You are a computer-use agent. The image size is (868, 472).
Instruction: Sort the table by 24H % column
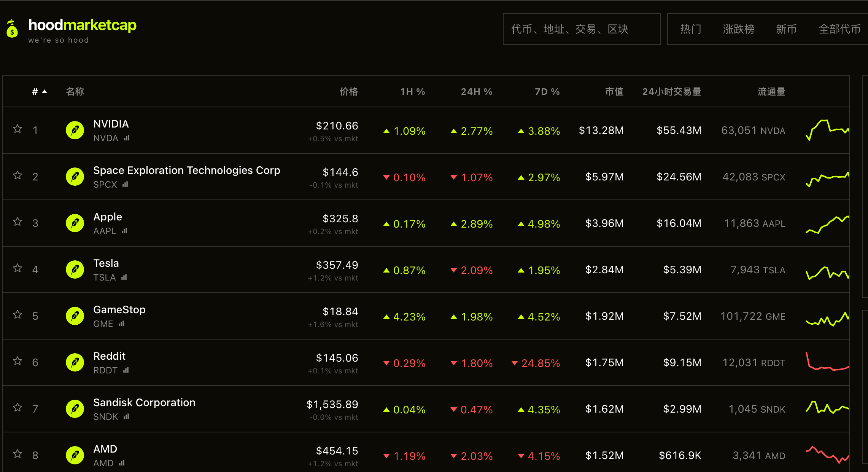coord(477,92)
